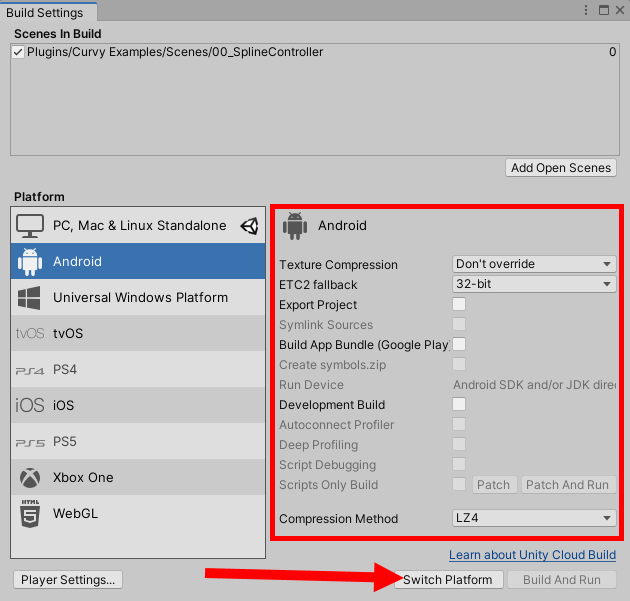Click the PC, Mac & Linux Standalone monitor icon
This screenshot has height=601, width=630.
click(30, 226)
